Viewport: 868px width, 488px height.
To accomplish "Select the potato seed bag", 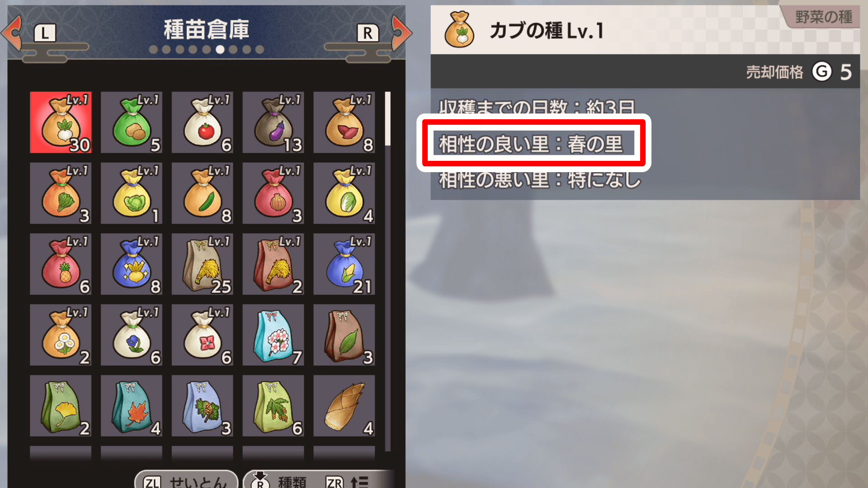I will point(132,122).
